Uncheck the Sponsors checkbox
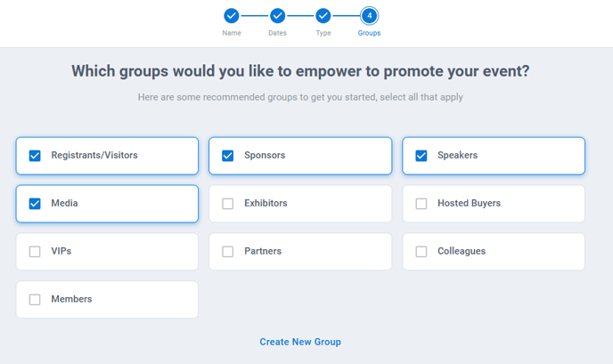Screen dimensions: 613x364 click(x=227, y=156)
